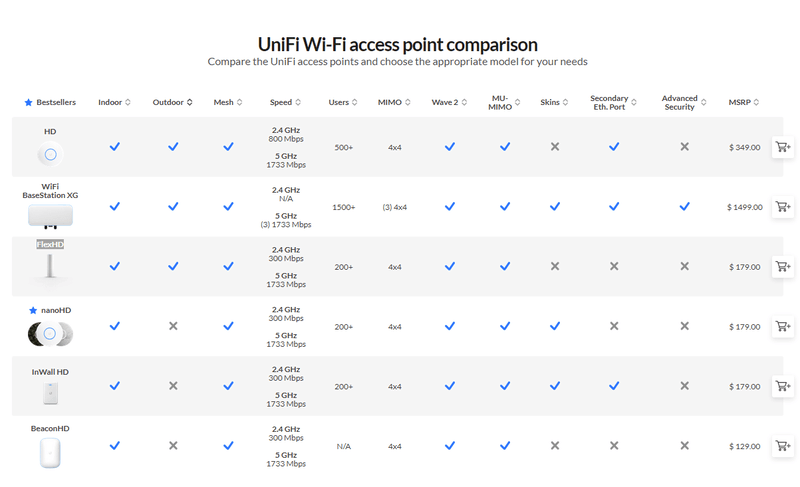800x487 pixels.
Task: Open the HD product name link
Action: [50, 132]
